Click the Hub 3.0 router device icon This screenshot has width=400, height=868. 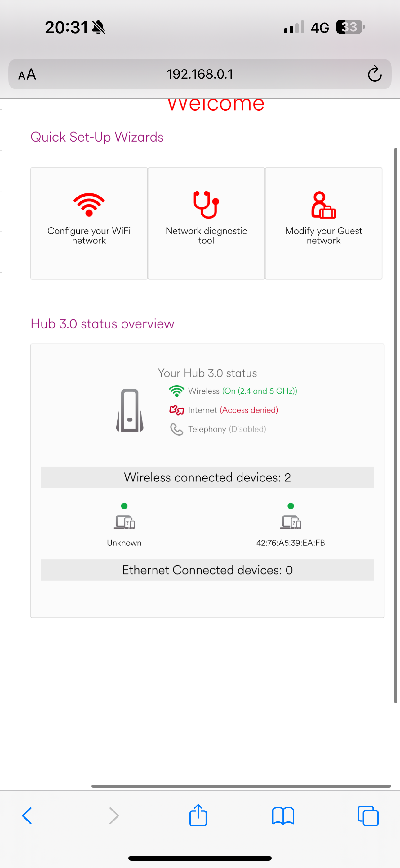click(x=130, y=410)
